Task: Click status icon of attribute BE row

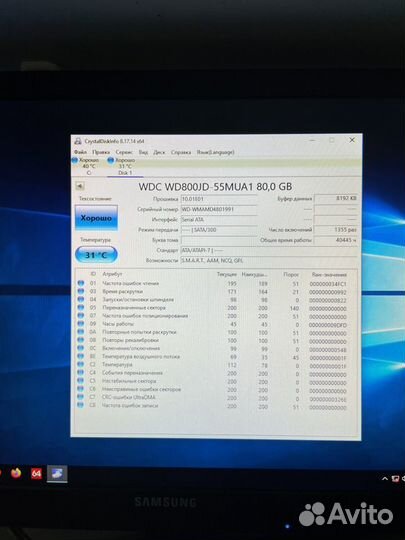Action: [x=81, y=356]
